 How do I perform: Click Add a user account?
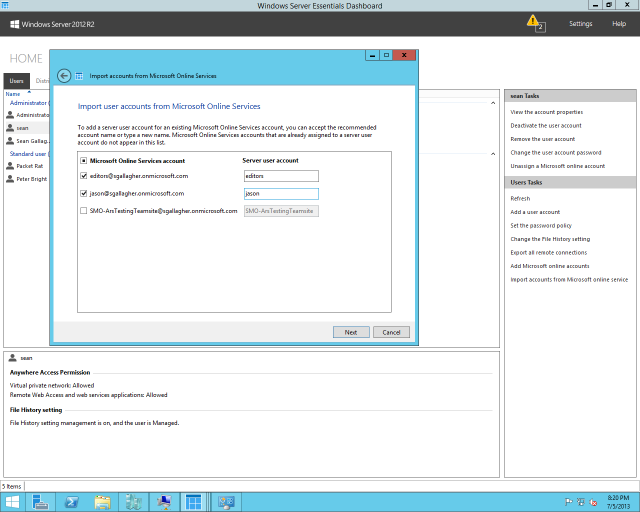535,212
